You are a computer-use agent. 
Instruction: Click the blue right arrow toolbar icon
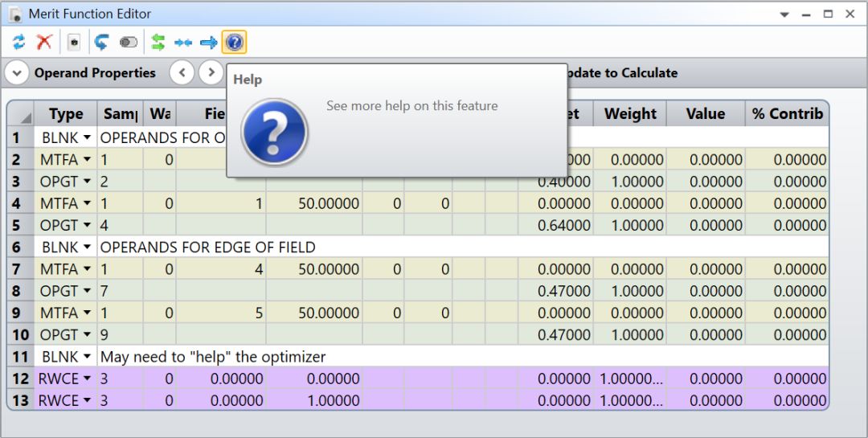208,42
